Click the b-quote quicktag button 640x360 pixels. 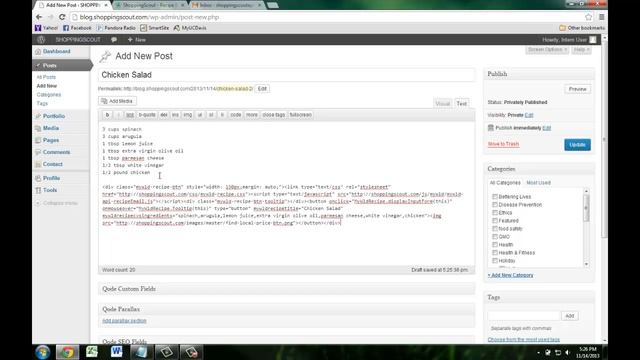(147, 115)
